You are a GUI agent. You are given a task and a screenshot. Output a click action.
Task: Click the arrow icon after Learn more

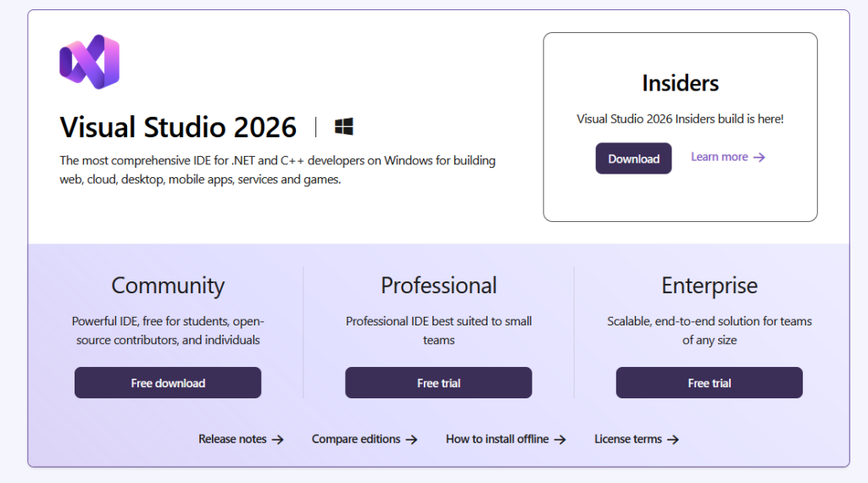point(759,158)
